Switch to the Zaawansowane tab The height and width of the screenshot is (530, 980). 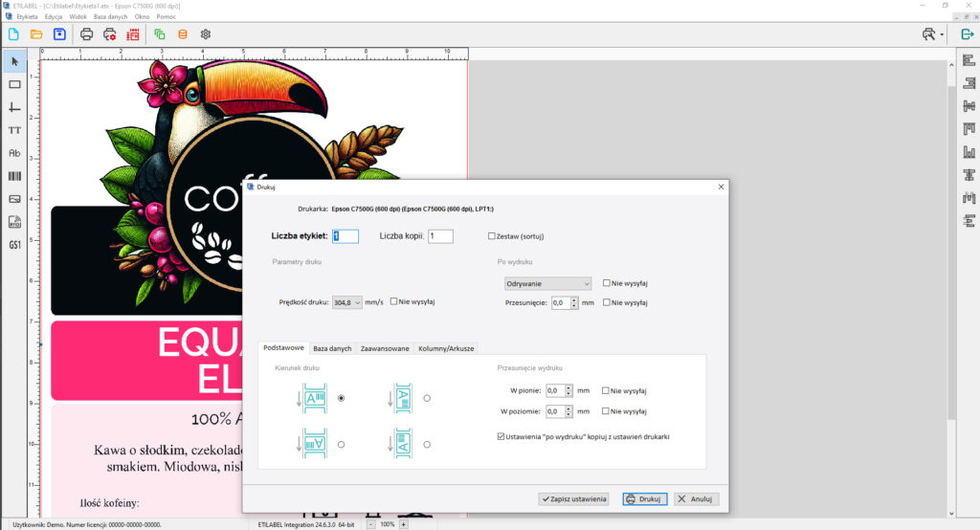pos(385,349)
